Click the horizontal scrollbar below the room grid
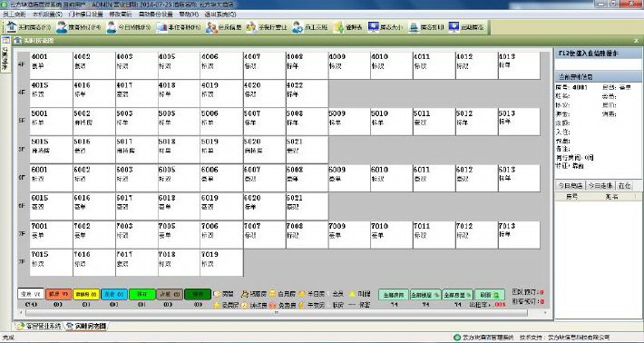Image resolution: width=644 pixels, height=343 pixels. pos(276,313)
